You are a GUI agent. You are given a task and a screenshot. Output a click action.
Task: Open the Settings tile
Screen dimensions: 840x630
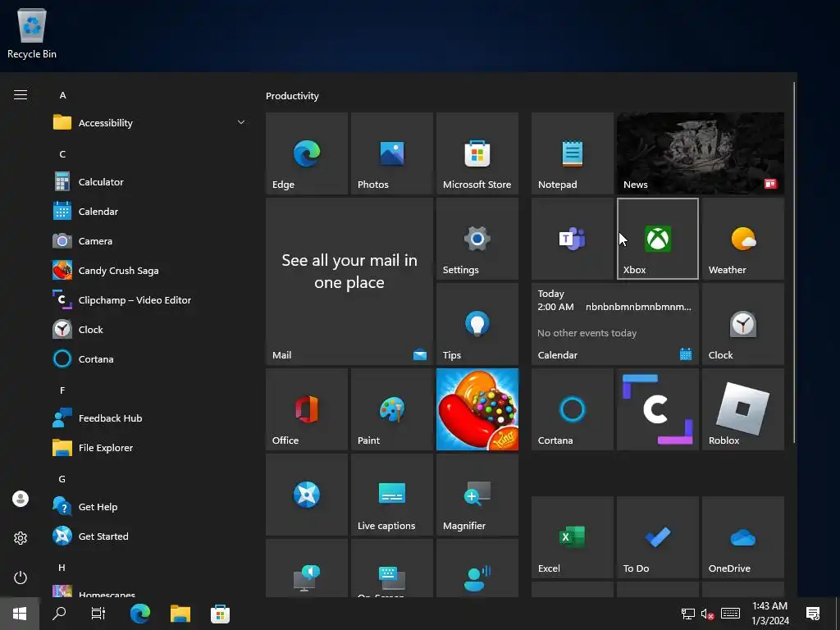pyautogui.click(x=477, y=239)
